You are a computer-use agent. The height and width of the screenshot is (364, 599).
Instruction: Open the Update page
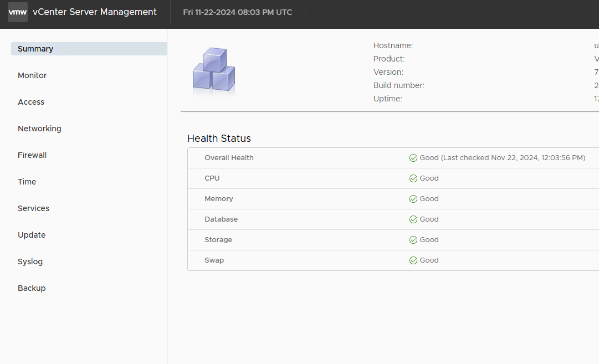(32, 235)
